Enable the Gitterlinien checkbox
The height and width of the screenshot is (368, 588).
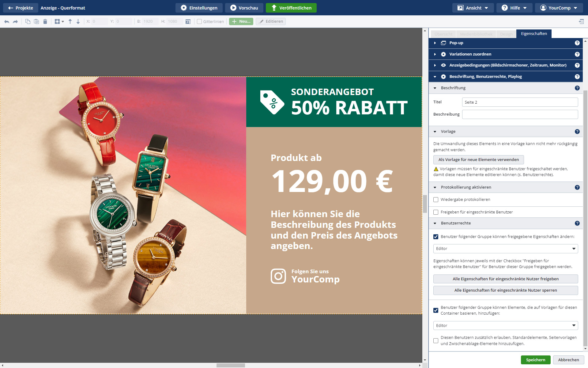click(x=199, y=21)
